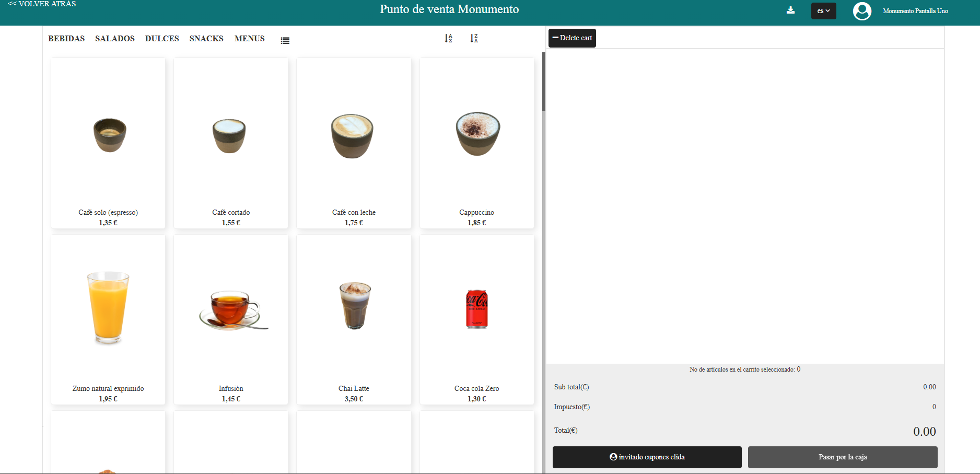Select the BEBIDAS category tab

[66, 39]
